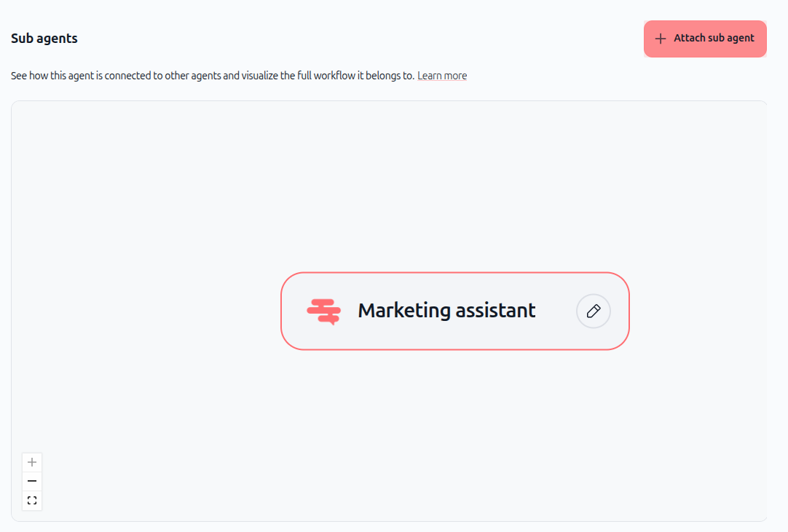Click the Sub agents section heading

[x=44, y=39]
